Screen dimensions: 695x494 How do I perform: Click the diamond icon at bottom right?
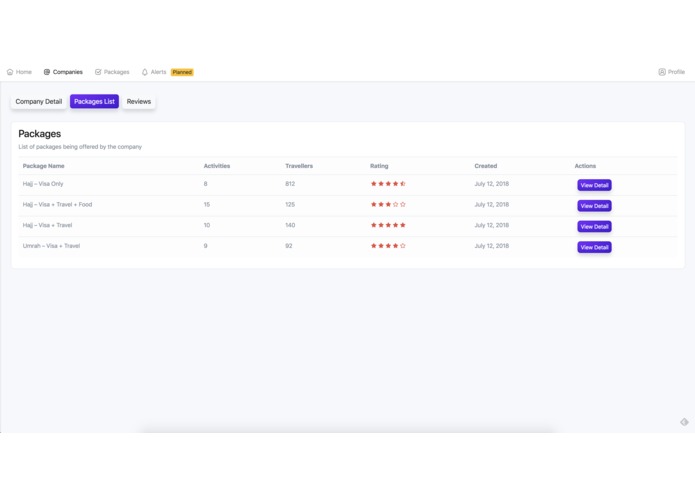pos(684,422)
